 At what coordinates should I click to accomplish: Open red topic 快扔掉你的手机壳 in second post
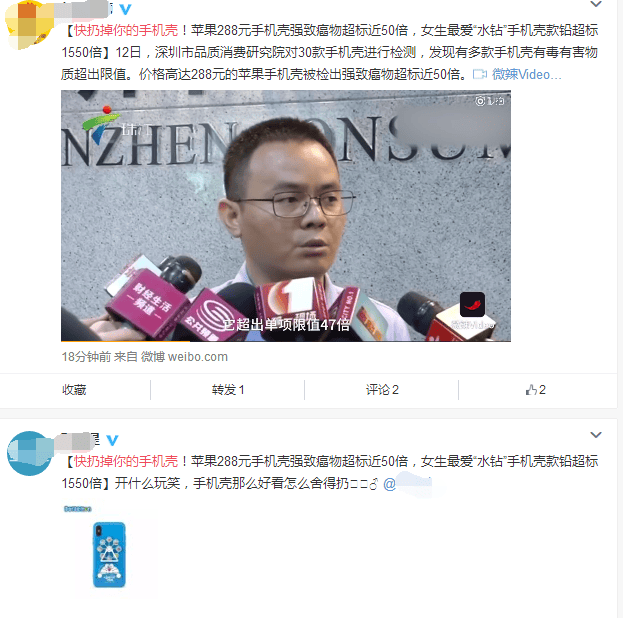[x=126, y=461]
